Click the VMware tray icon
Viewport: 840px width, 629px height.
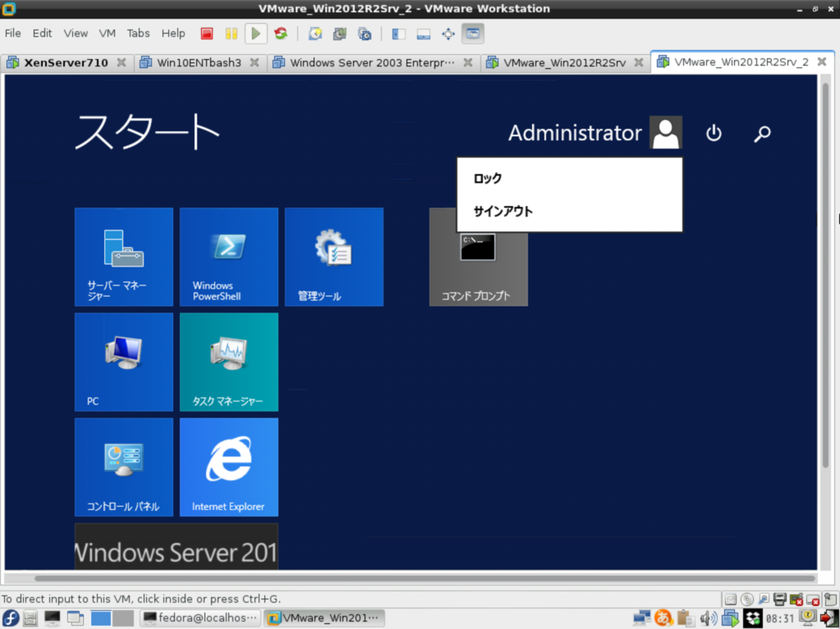tap(730, 618)
